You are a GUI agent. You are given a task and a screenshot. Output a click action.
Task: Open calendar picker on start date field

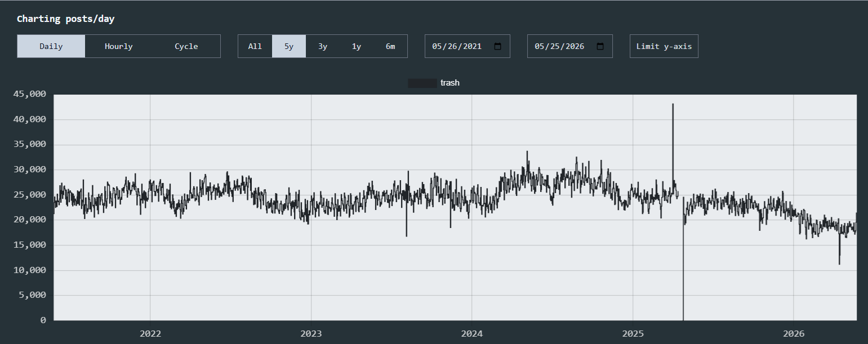tap(497, 46)
